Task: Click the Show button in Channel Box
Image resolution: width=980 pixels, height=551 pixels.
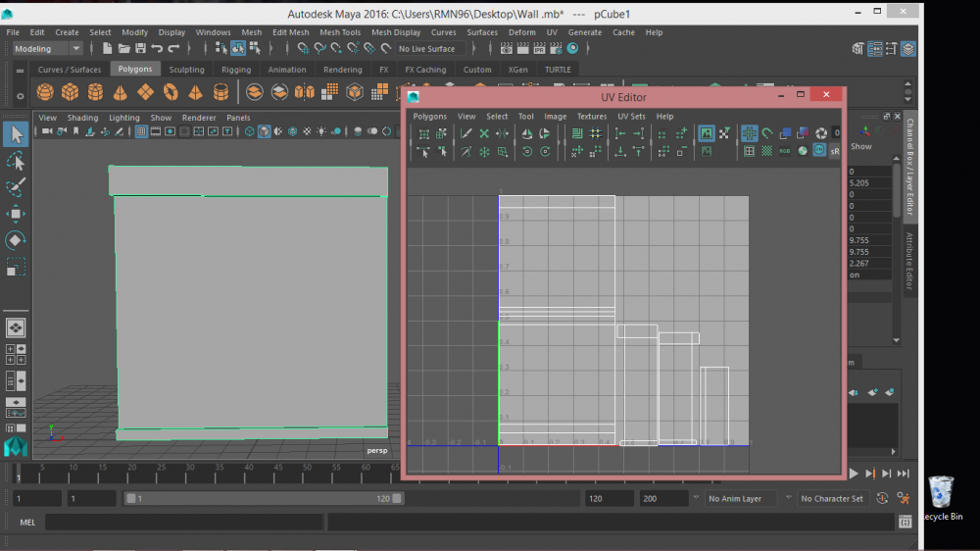Action: coord(860,147)
